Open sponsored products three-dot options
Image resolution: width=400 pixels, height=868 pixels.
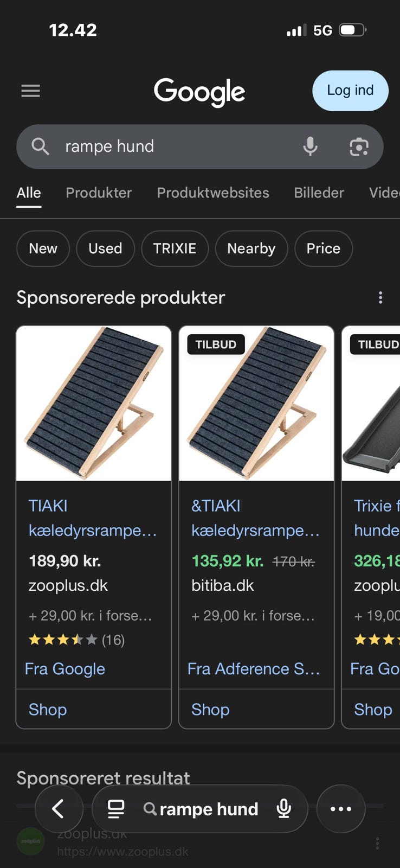[x=380, y=297]
